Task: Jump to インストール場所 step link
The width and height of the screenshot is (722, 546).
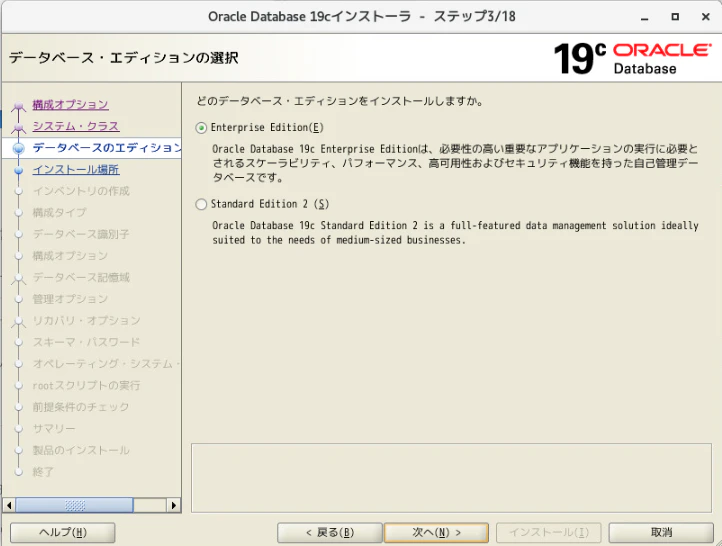Action: 76,169
